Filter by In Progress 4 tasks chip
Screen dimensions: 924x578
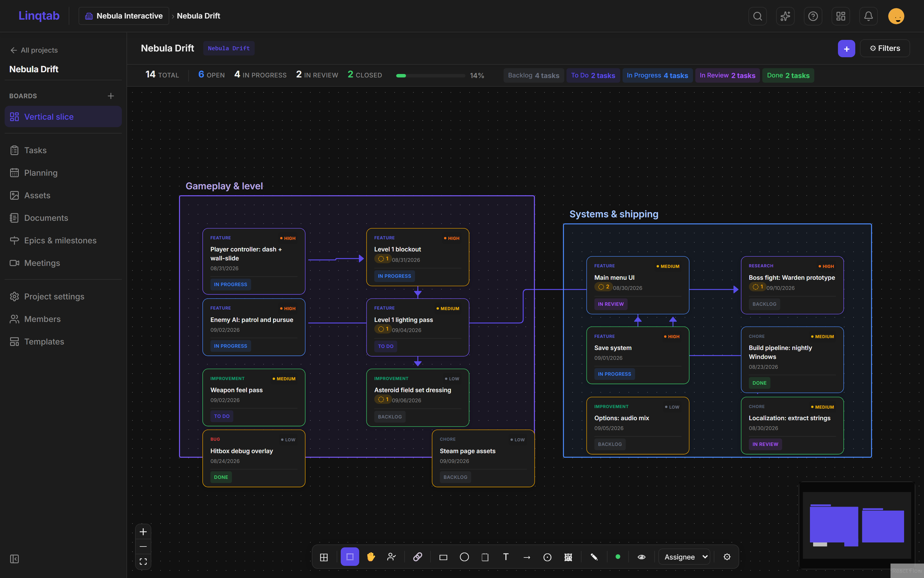coord(657,75)
